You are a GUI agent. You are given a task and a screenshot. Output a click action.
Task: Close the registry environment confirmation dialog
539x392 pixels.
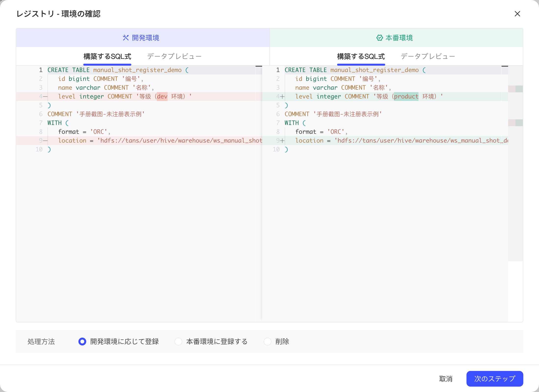tap(517, 14)
